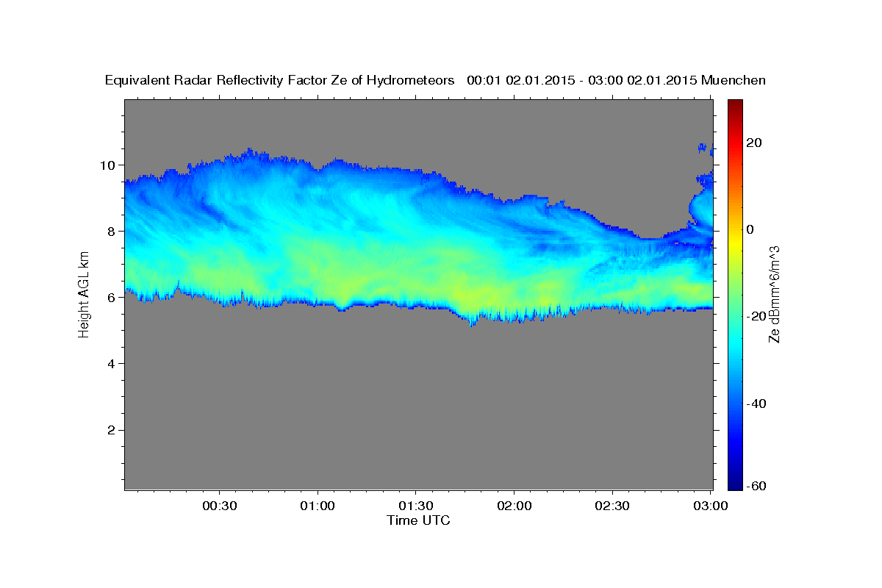Click the chart title 'Equivalent Radar Reflectivity Factor Ze of Hydrometeors'
The height and width of the screenshot is (588, 882).
click(x=280, y=81)
